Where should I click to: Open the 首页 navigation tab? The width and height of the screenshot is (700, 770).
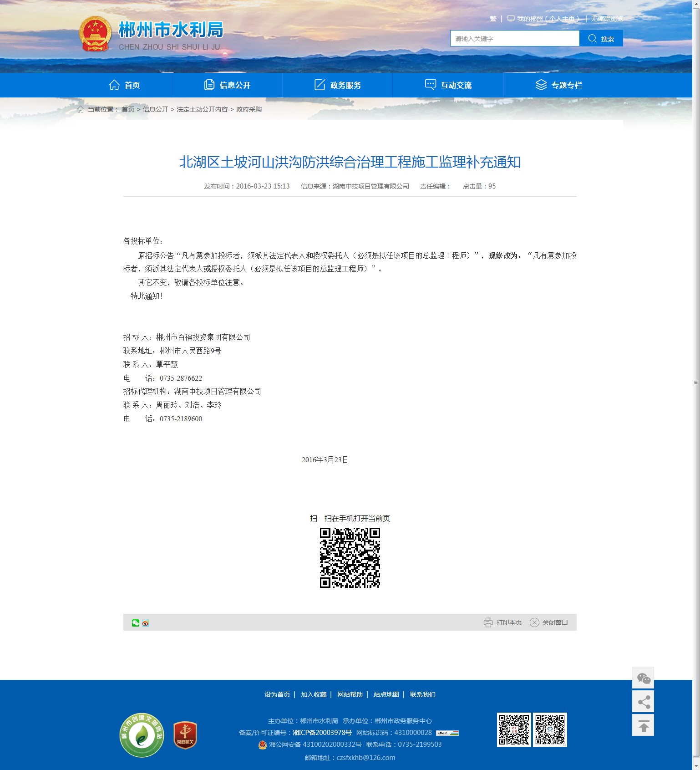click(124, 85)
